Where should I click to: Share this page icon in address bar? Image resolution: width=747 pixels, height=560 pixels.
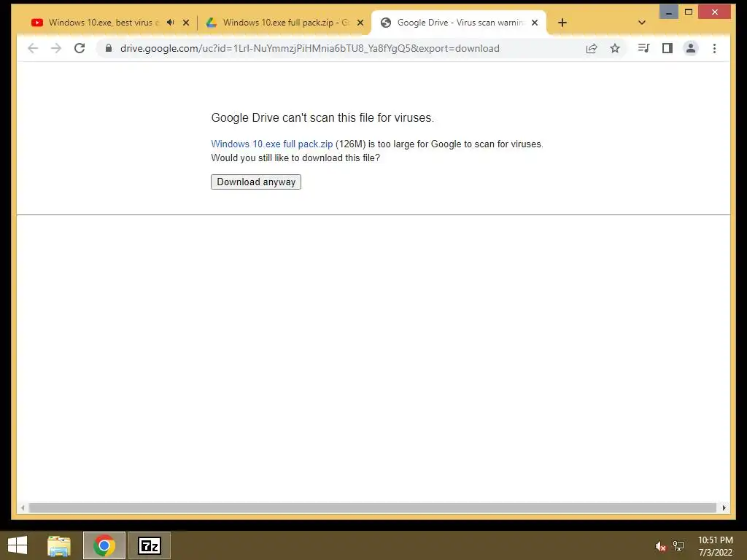click(x=591, y=48)
